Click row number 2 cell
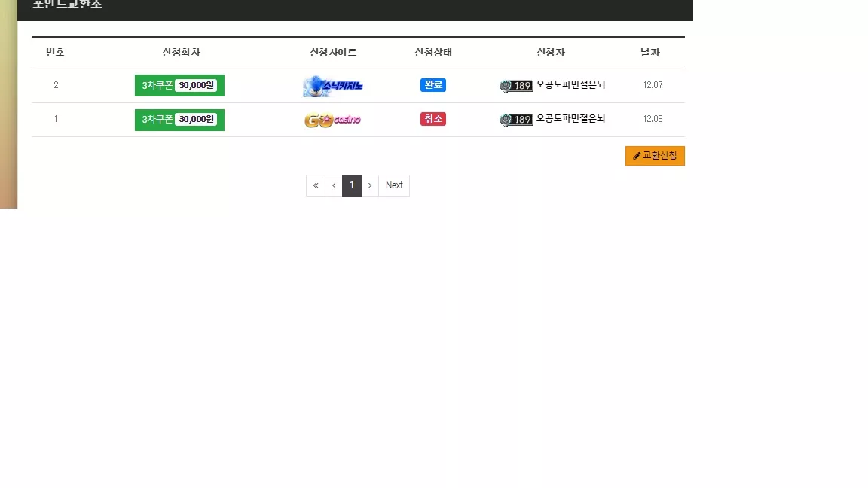 coord(56,85)
